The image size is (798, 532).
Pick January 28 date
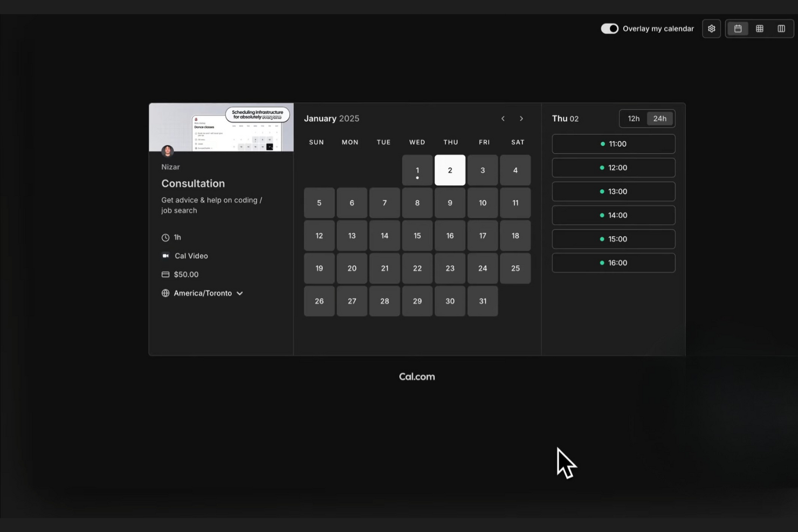point(384,301)
